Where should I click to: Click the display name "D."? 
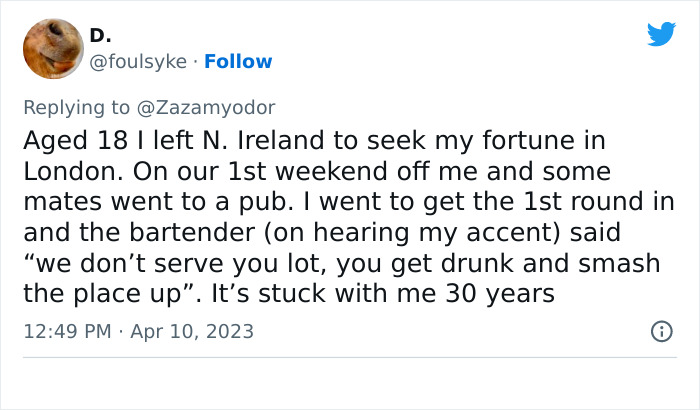[100, 36]
